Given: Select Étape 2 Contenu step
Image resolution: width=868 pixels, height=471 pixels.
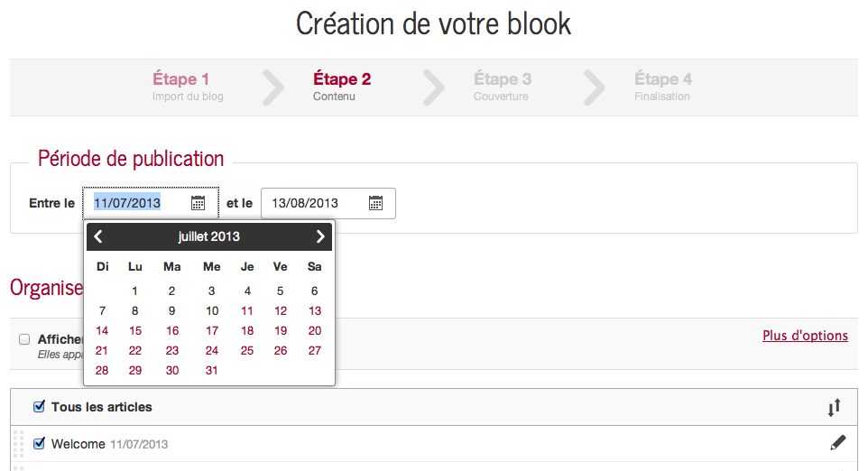Looking at the screenshot, I should pos(341,87).
